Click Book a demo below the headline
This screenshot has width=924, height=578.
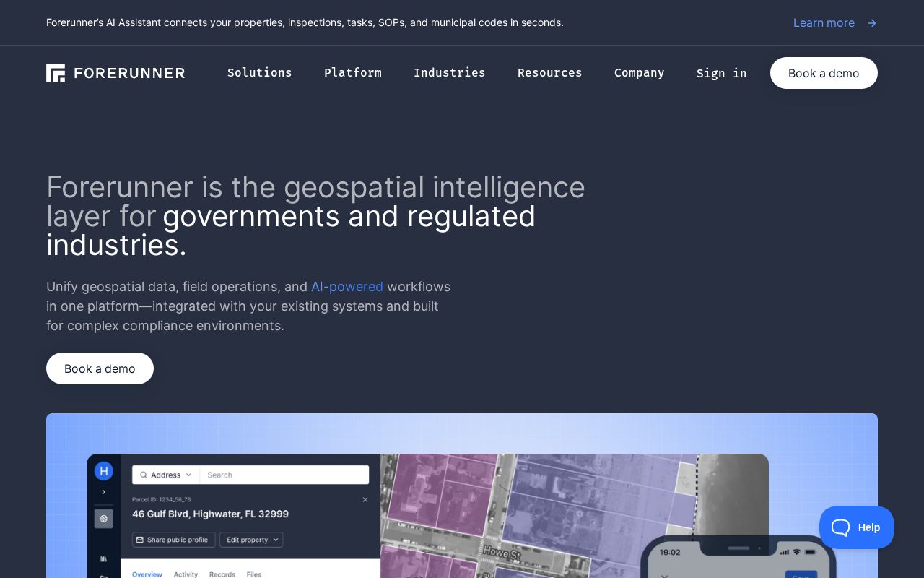click(x=100, y=368)
